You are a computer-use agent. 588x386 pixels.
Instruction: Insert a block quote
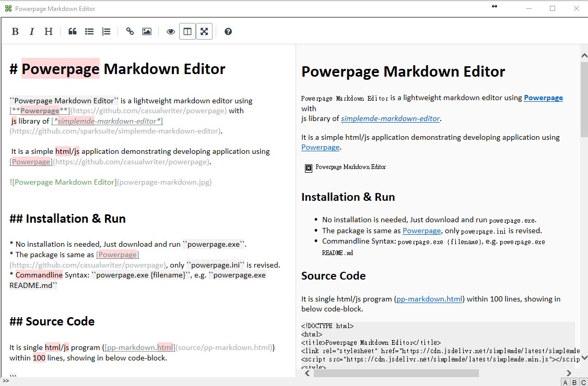(x=73, y=31)
